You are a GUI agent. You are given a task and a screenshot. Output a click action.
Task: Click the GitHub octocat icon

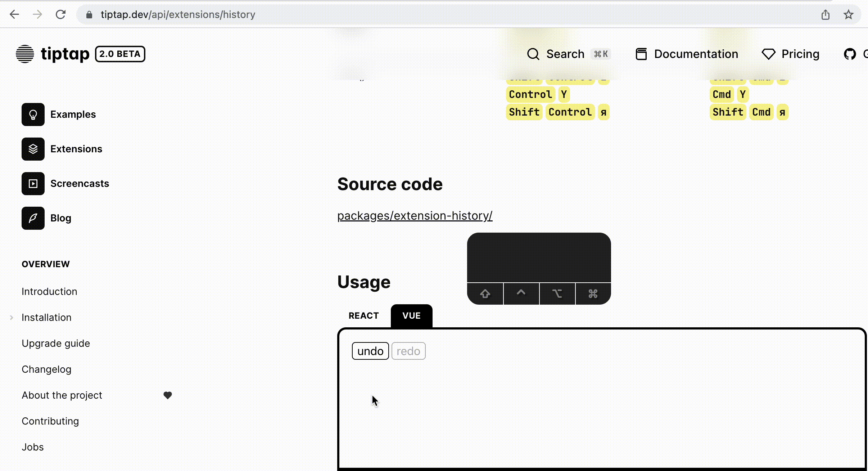point(850,54)
